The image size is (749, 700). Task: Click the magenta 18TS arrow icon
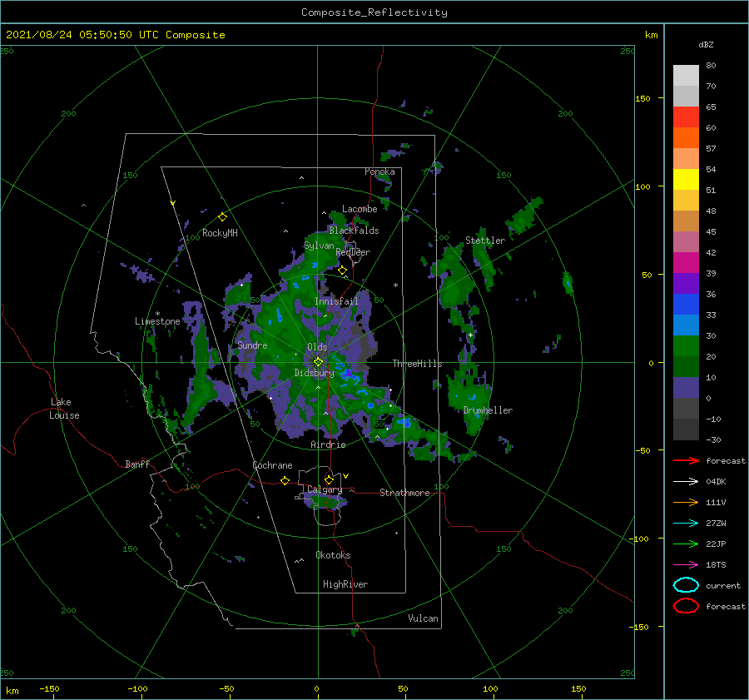click(x=686, y=565)
